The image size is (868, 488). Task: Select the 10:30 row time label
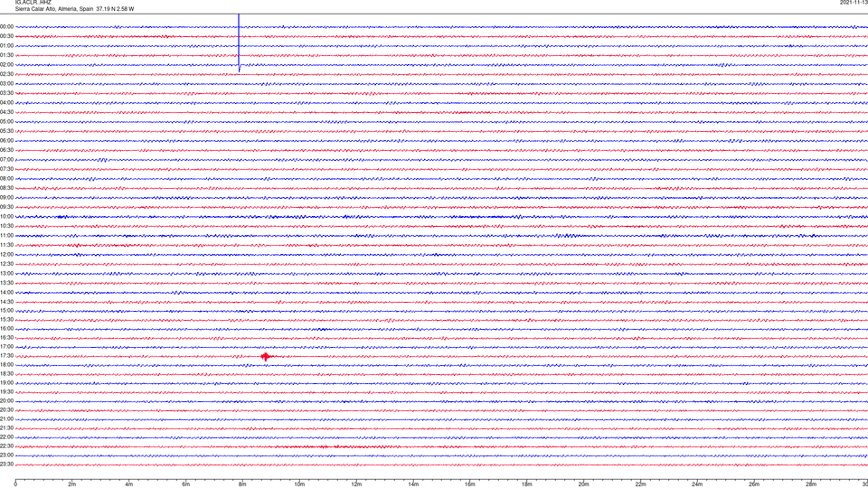tap(6, 226)
